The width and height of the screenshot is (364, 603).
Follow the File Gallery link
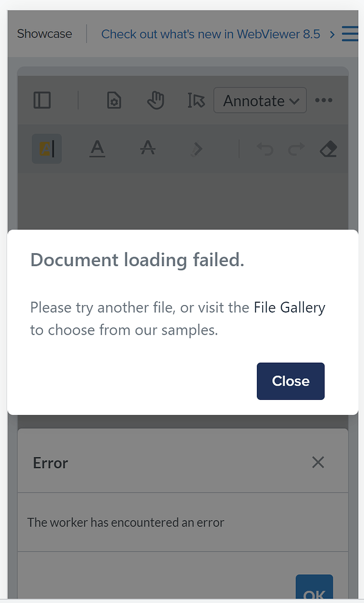pyautogui.click(x=289, y=307)
